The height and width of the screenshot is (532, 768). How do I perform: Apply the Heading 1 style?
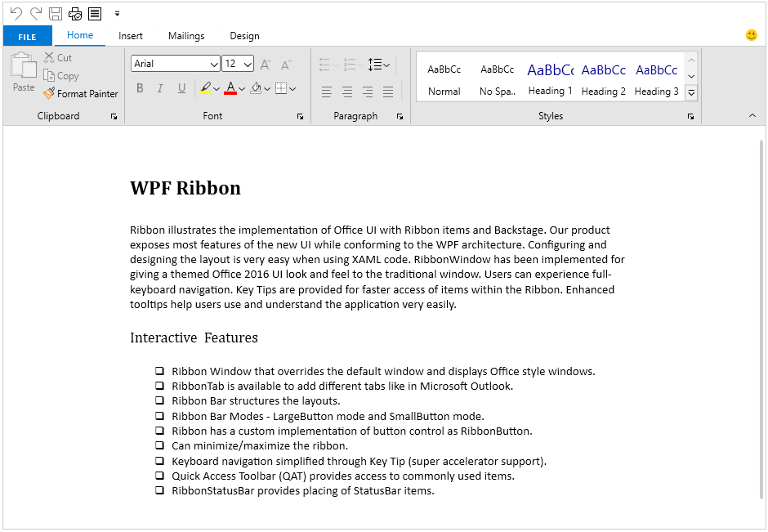pyautogui.click(x=550, y=79)
